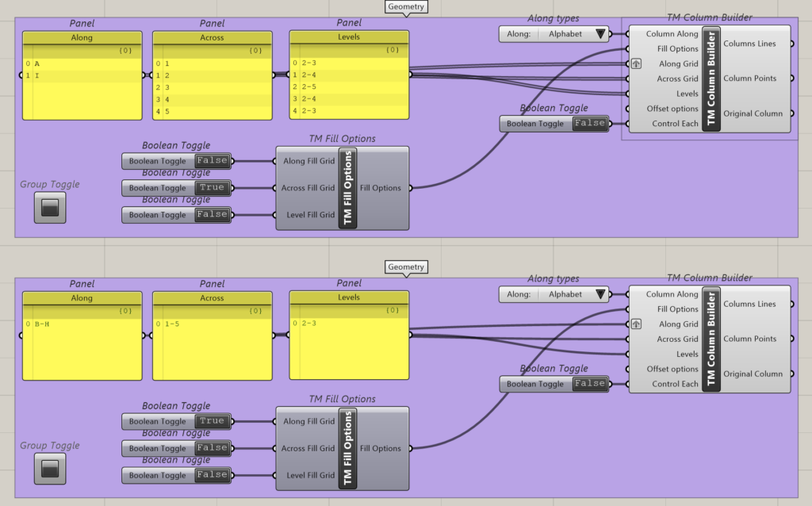Viewport: 812px width, 506px height.
Task: Open the upper Along: Alphabet dropdown arrow
Action: (600, 34)
